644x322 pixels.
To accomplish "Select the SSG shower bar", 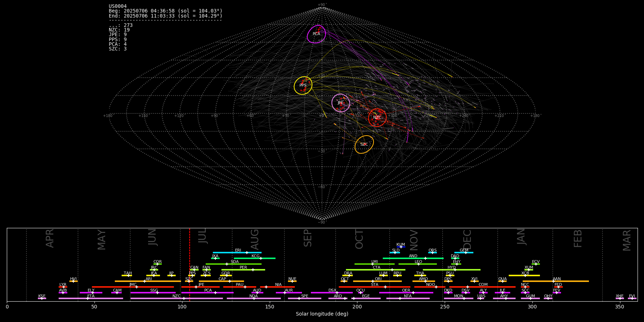I will click(x=153, y=293).
